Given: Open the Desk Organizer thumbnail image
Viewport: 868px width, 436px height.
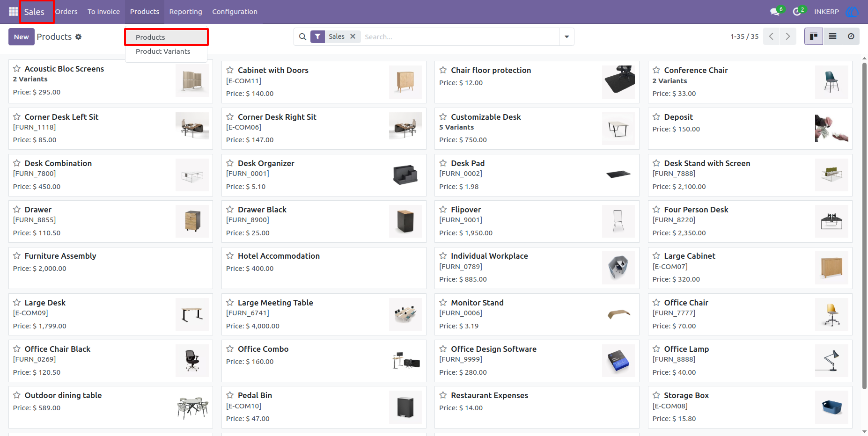Looking at the screenshot, I should [405, 175].
